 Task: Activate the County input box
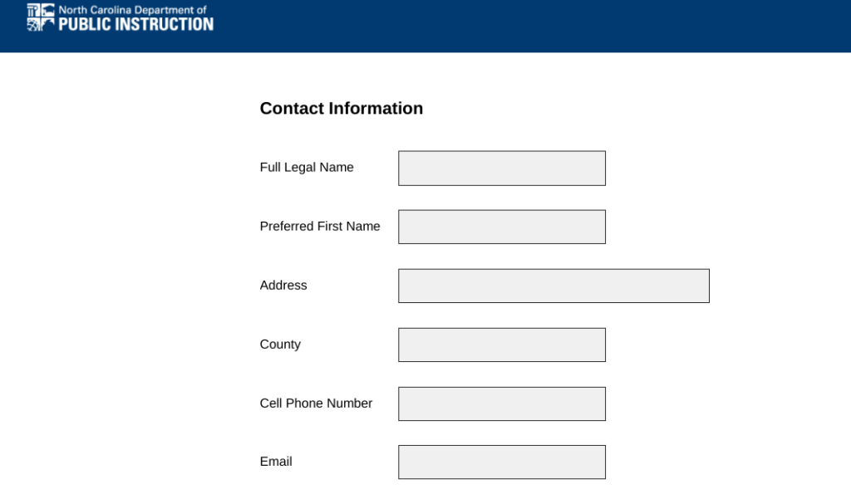tap(501, 345)
